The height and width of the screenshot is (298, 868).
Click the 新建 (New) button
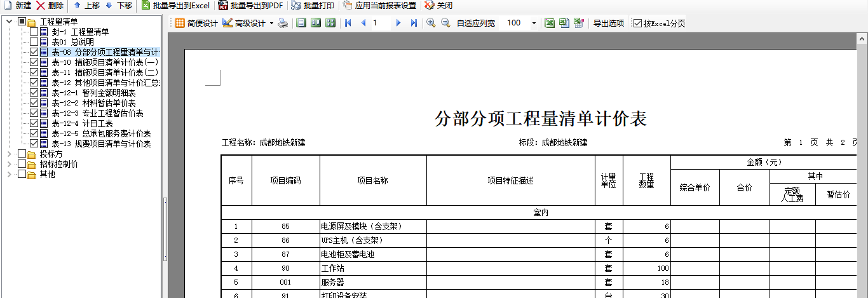(x=17, y=6)
